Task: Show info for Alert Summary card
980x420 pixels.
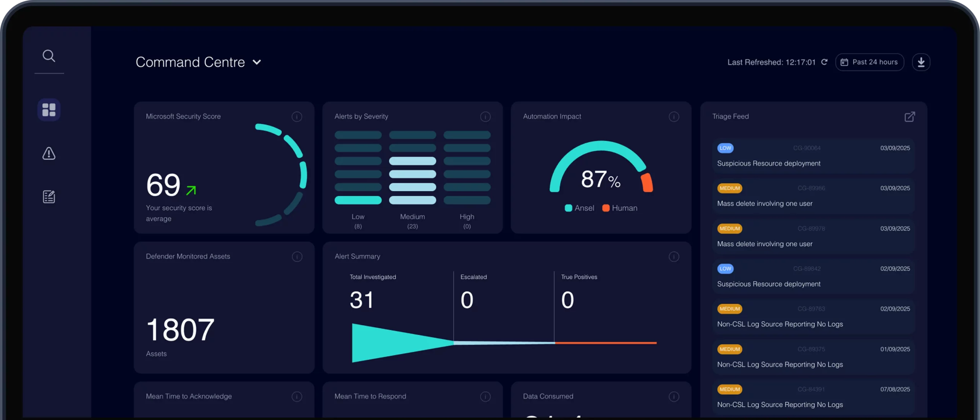Action: (674, 257)
